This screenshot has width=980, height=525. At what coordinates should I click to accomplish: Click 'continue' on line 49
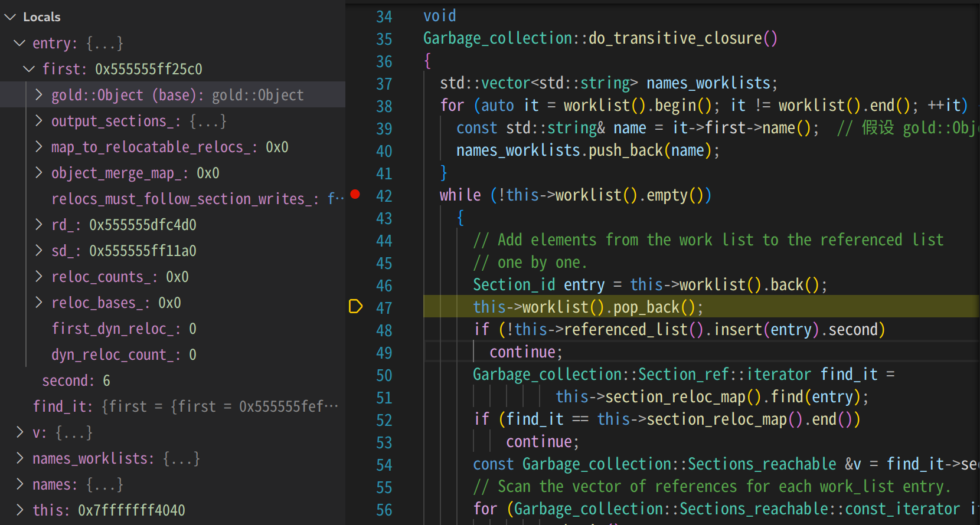coord(522,352)
